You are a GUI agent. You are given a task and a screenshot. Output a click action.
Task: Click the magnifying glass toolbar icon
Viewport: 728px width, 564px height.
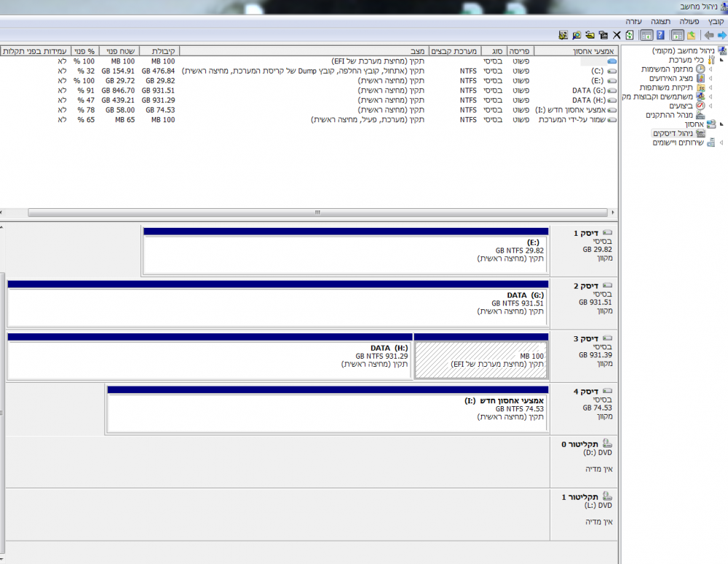(x=576, y=35)
